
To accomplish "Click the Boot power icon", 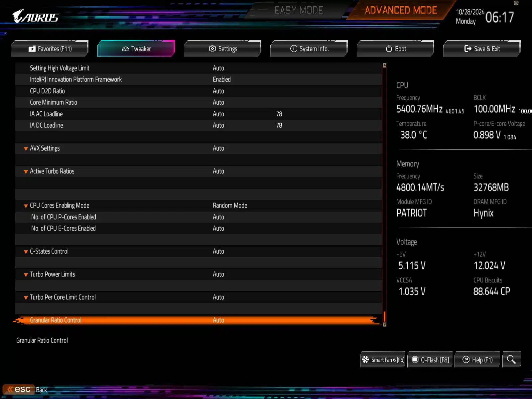I will click(x=389, y=49).
